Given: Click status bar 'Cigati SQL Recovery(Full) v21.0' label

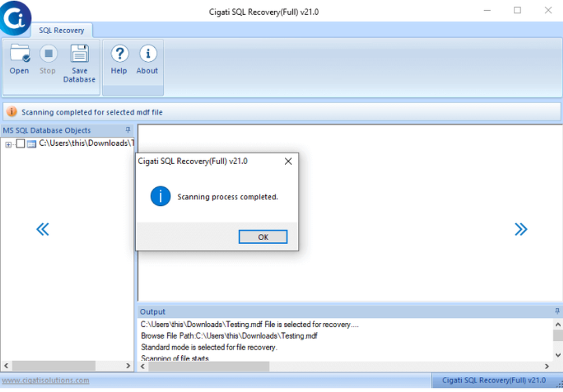Looking at the screenshot, I should (494, 380).
